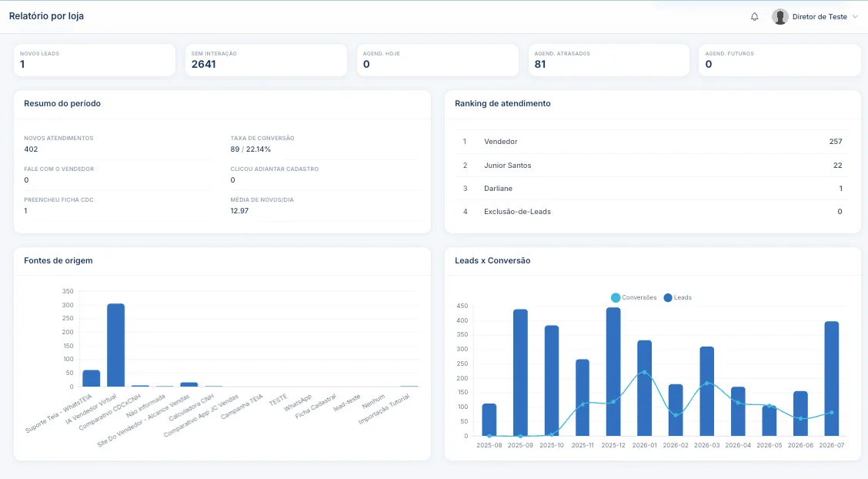868x479 pixels.
Task: Toggle the Conversões series in the legend
Action: click(x=634, y=297)
